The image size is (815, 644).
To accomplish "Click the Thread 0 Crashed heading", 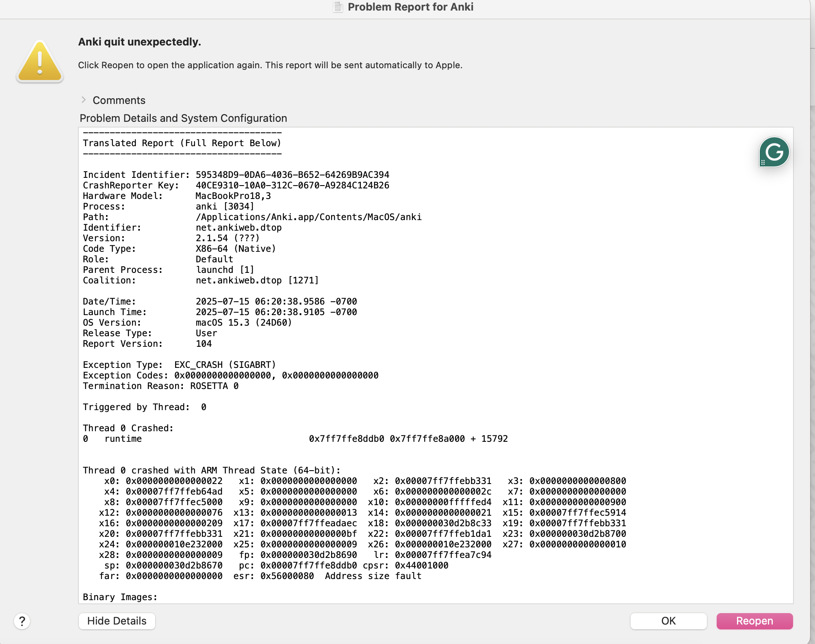I will [128, 428].
